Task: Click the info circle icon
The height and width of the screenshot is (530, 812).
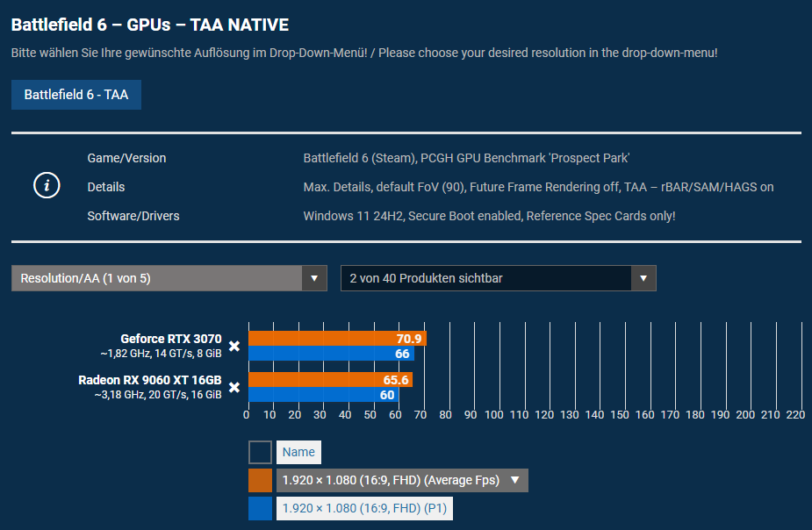Action: (x=47, y=185)
